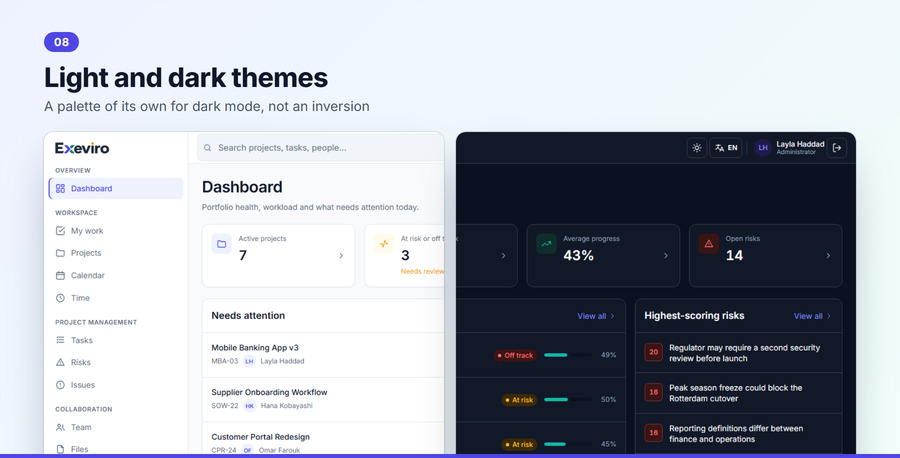
Task: Click the Layla Haddad name in header
Action: [800, 144]
